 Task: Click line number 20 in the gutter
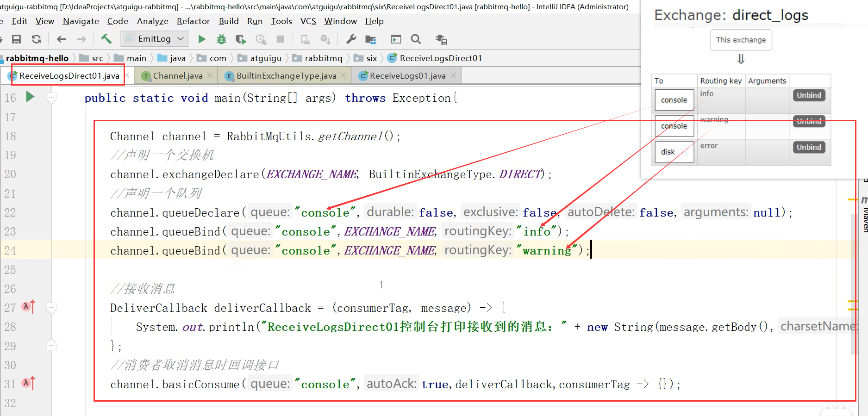tap(10, 174)
